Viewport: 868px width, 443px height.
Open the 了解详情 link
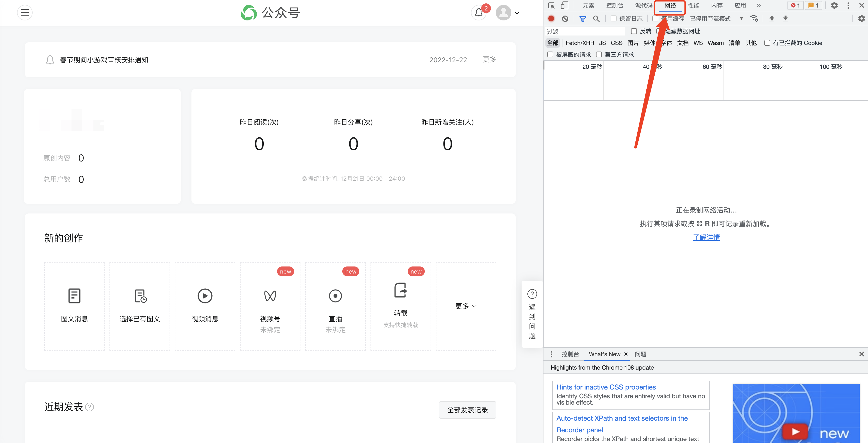click(x=706, y=237)
